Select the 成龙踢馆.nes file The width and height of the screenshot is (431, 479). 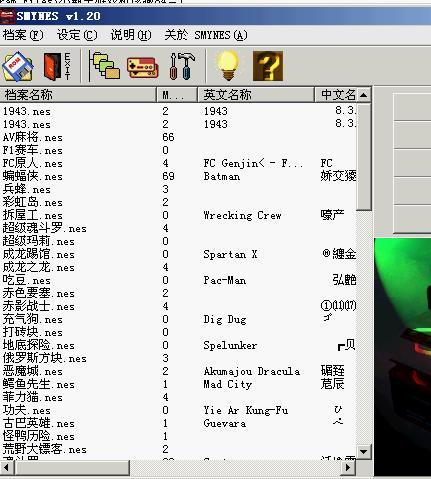(x=39, y=254)
